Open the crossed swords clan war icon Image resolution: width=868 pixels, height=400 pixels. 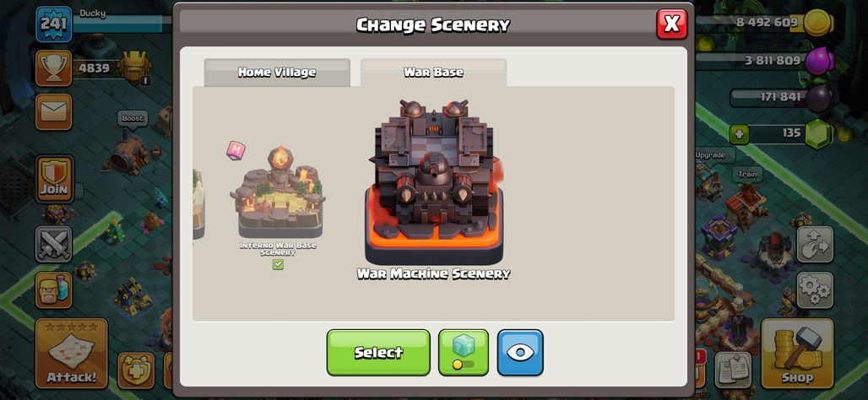point(54,244)
